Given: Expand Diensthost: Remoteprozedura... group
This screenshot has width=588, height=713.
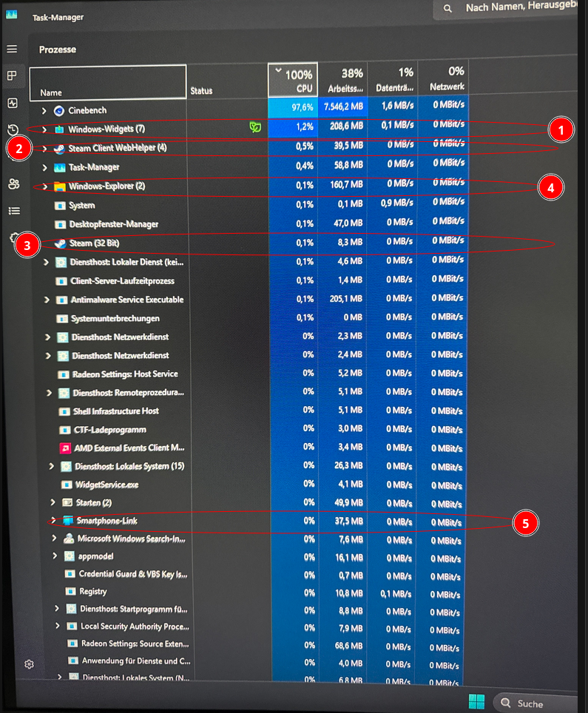Looking at the screenshot, I should click(x=49, y=393).
